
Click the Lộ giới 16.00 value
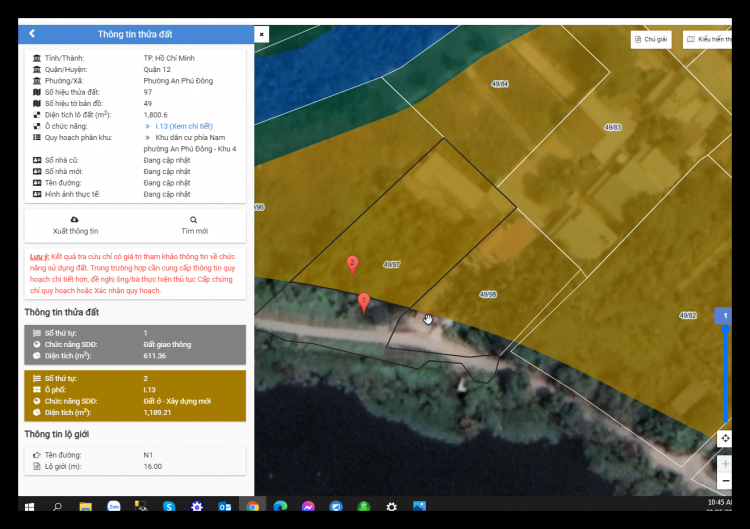coord(153,467)
